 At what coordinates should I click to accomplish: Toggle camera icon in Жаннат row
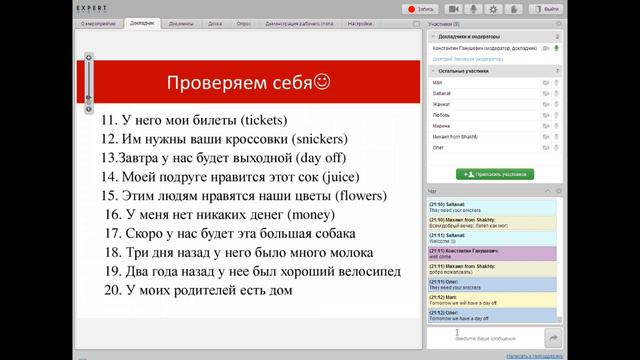coord(546,104)
